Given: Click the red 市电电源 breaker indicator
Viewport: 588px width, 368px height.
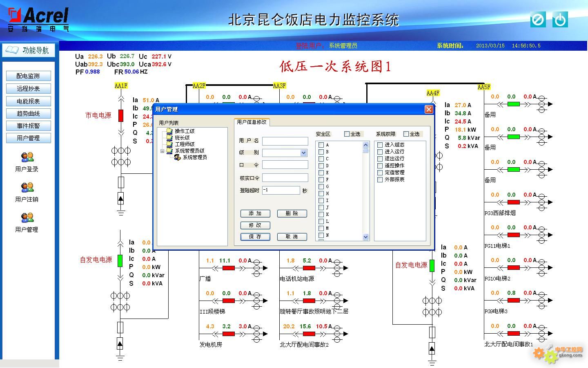Looking at the screenshot, I should point(121,116).
